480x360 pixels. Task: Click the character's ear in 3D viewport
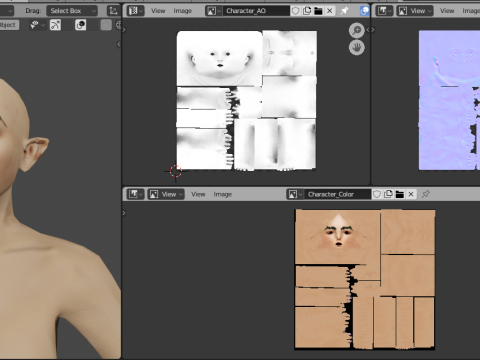35,154
